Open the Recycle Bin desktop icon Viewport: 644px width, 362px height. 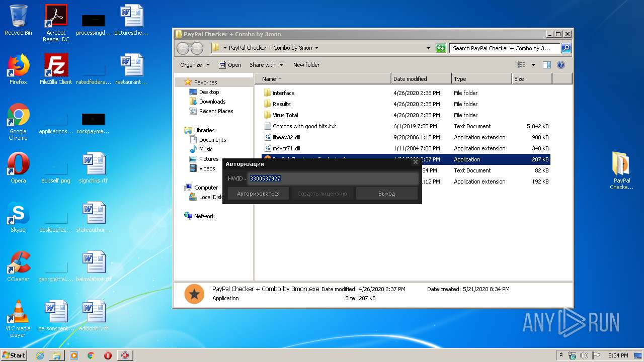[18, 20]
